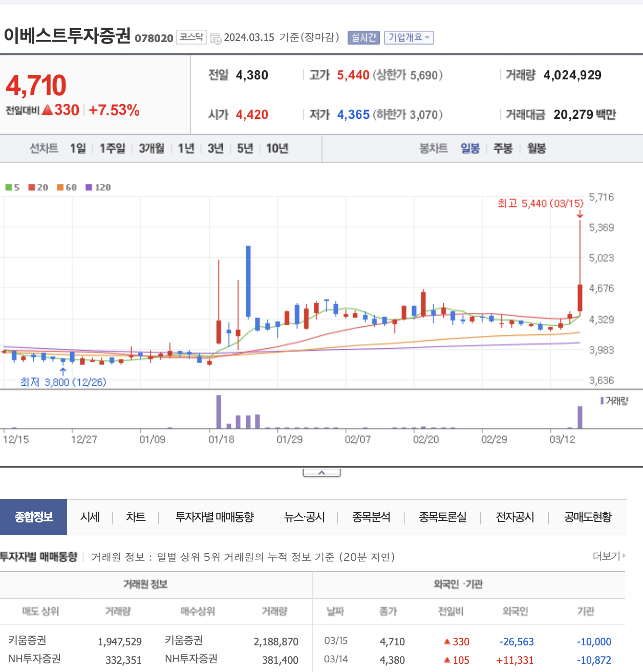Click the foreign net value -26,563
The height and width of the screenshot is (672, 643).
(x=517, y=642)
